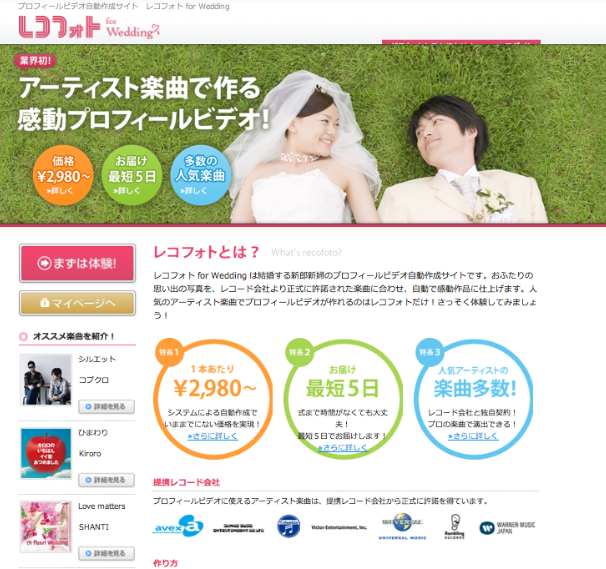Click the レコフォトとは？ heading
The height and width of the screenshot is (569, 606).
pyautogui.click(x=206, y=252)
